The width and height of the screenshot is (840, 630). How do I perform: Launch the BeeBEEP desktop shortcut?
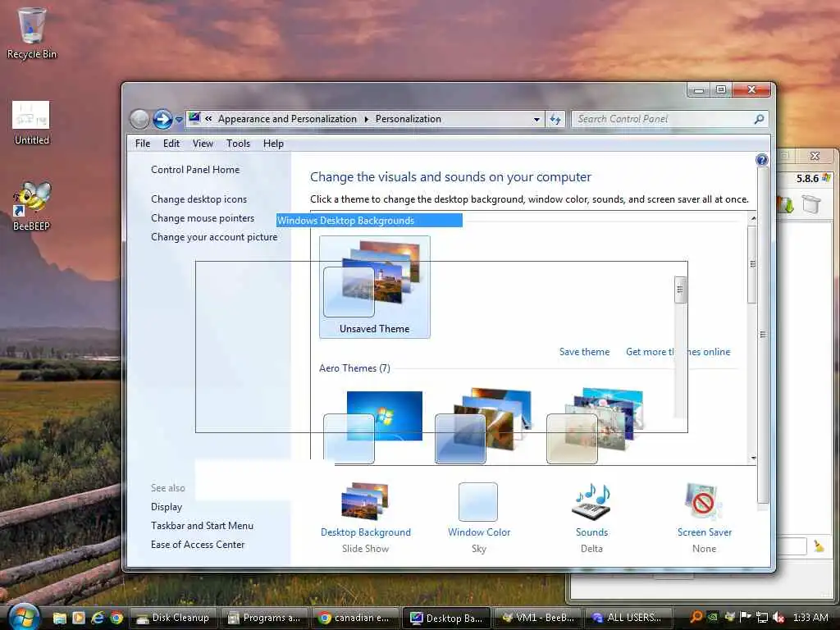32,206
